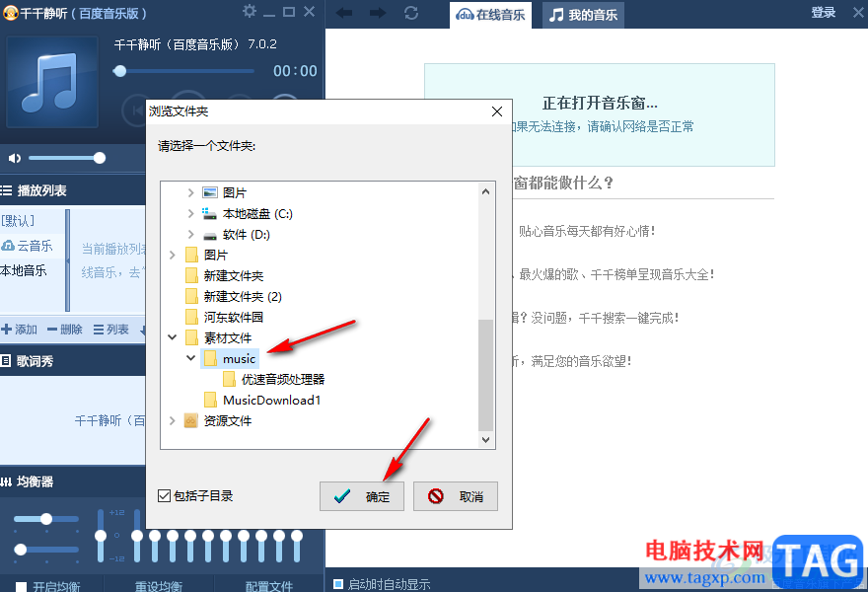The height and width of the screenshot is (592, 868).
Task: Select the [默认] playlist
Action: click(x=18, y=221)
